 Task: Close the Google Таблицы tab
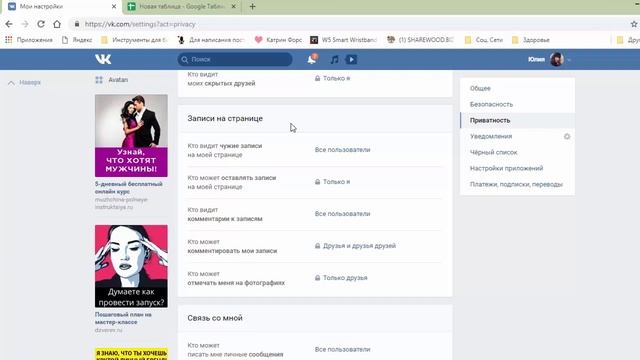click(233, 7)
